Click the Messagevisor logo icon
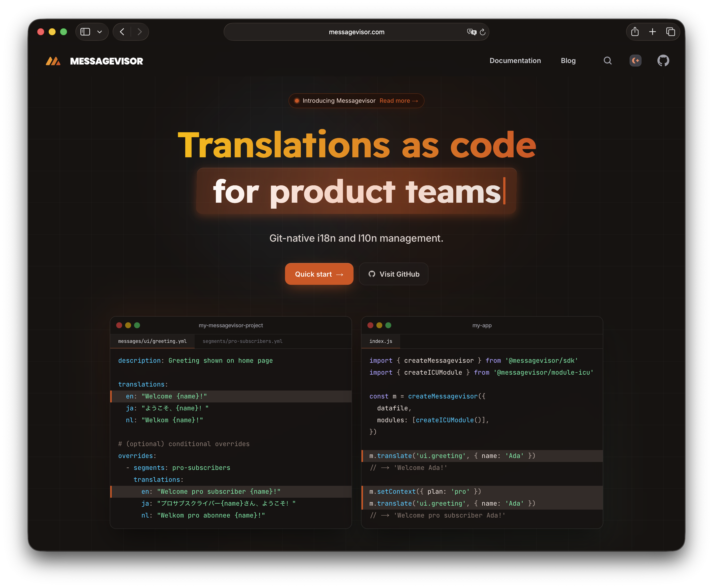Viewport: 713px width, 588px height. pos(53,61)
